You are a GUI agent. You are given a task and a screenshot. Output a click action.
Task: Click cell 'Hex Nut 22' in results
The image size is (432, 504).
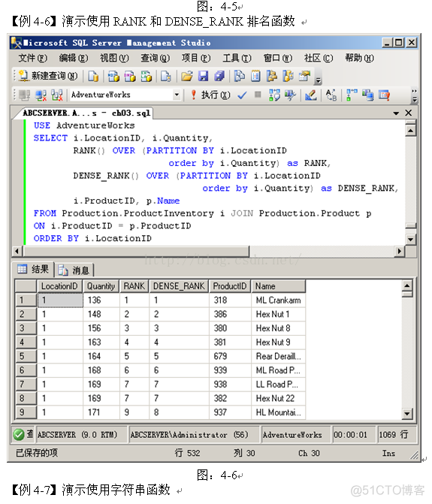tap(278, 399)
